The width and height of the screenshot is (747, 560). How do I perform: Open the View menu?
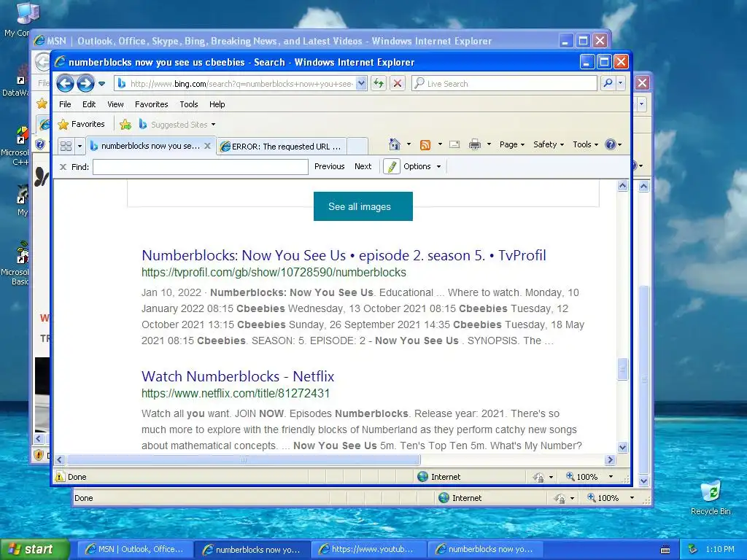tap(115, 104)
